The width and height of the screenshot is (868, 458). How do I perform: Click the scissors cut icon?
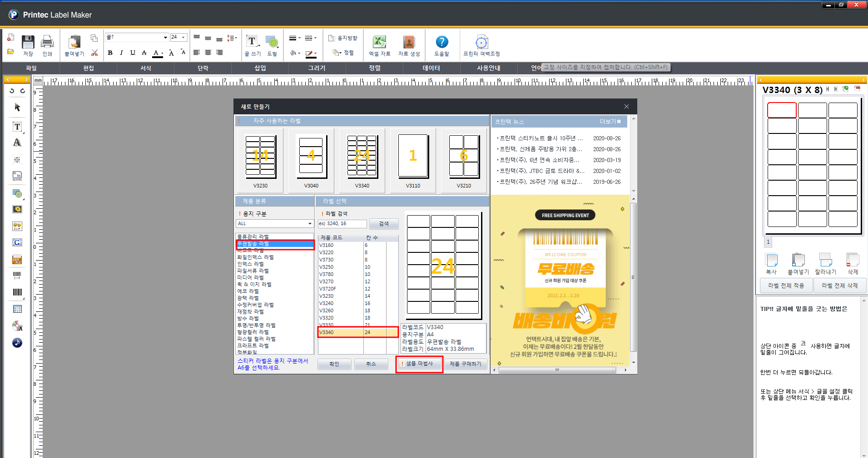click(94, 53)
